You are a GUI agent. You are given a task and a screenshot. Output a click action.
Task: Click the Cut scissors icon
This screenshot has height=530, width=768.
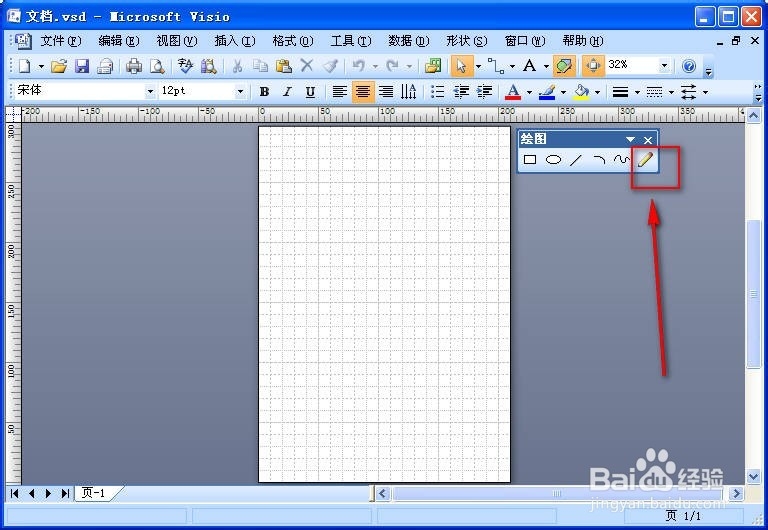click(238, 66)
